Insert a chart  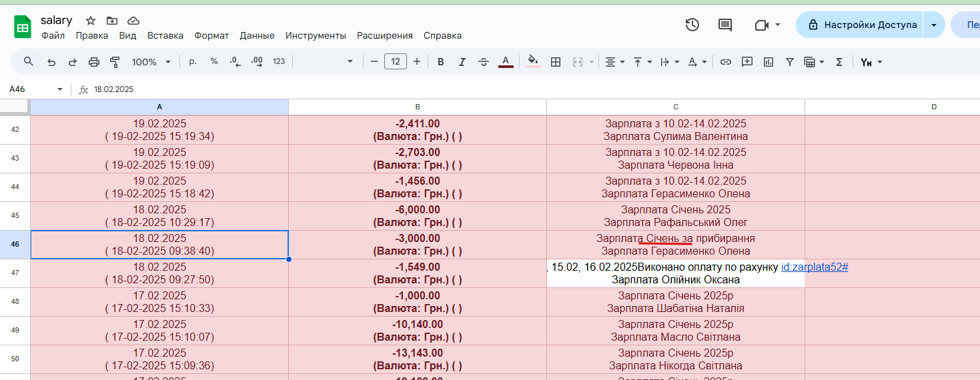[769, 61]
